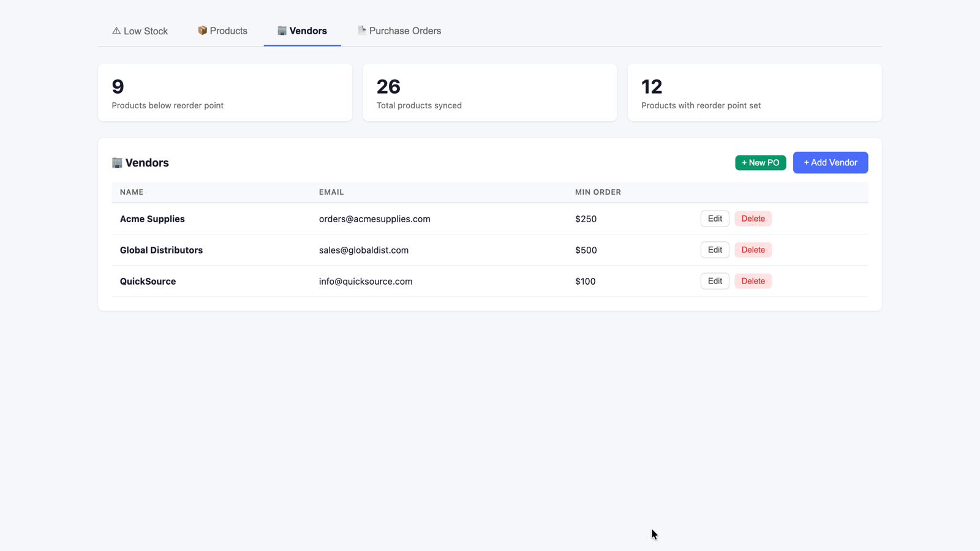The height and width of the screenshot is (551, 980).
Task: Click the package box icon on Products tab
Action: click(202, 31)
